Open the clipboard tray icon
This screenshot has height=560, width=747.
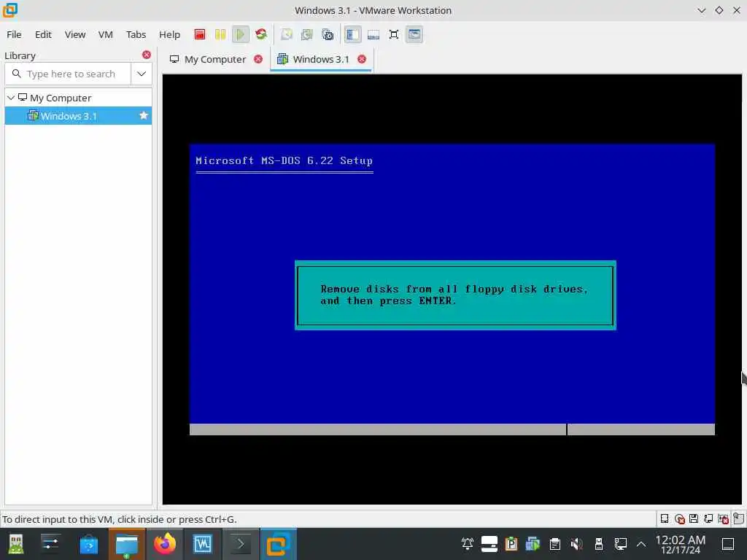(x=554, y=544)
